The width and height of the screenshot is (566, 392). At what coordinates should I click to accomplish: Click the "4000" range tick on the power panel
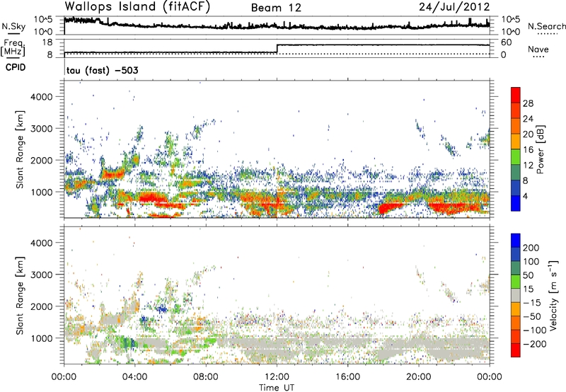[41, 97]
